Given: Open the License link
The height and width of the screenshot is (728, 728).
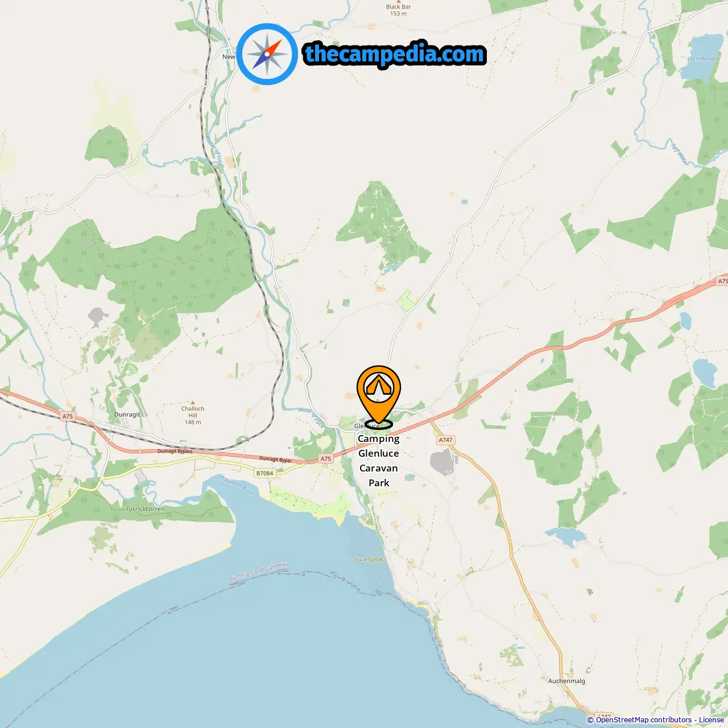Looking at the screenshot, I should coord(712,720).
